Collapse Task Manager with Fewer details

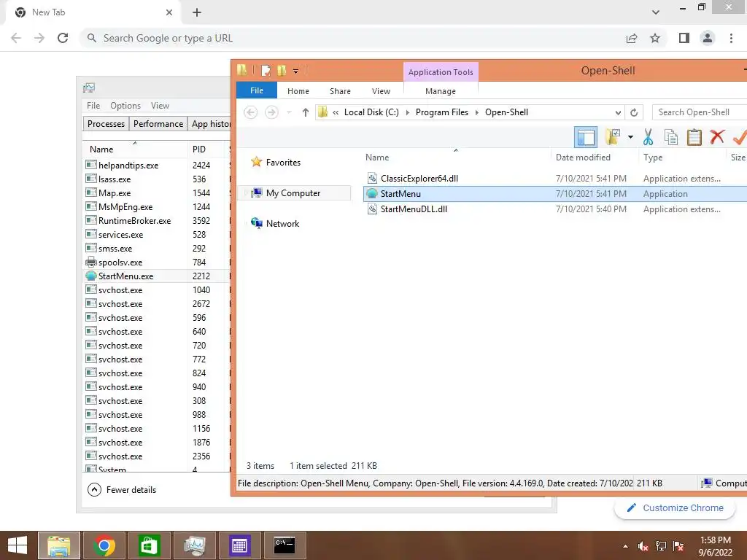coord(122,489)
